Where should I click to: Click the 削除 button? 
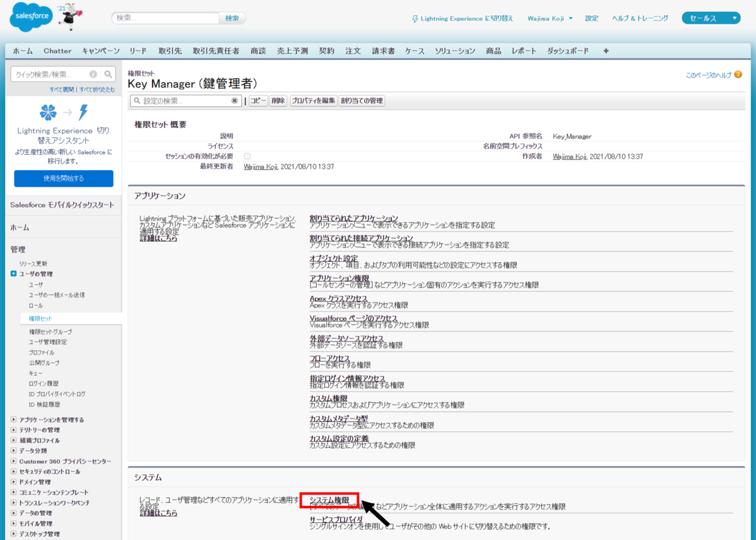pos(278,101)
